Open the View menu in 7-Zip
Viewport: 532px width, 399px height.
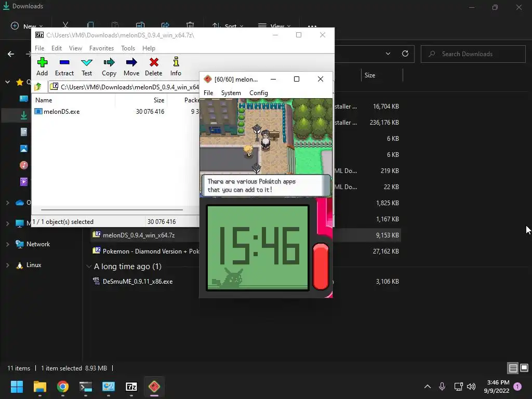[75, 48]
